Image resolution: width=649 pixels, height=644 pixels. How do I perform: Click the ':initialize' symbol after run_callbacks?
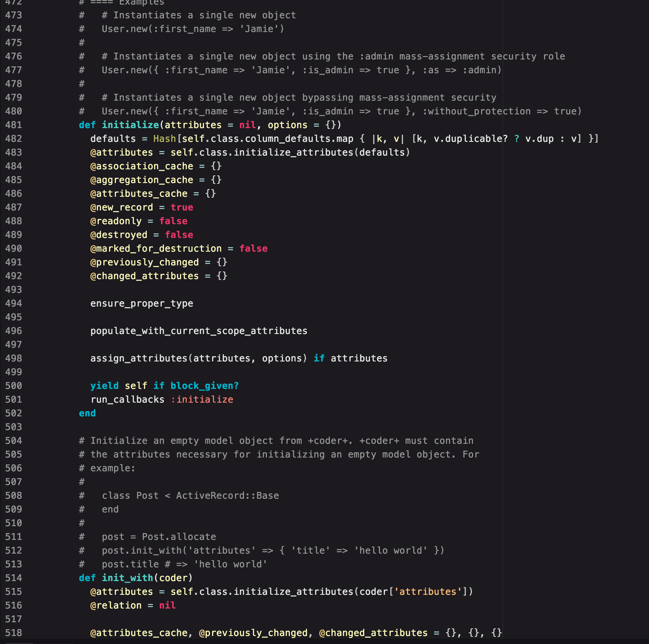(x=201, y=399)
